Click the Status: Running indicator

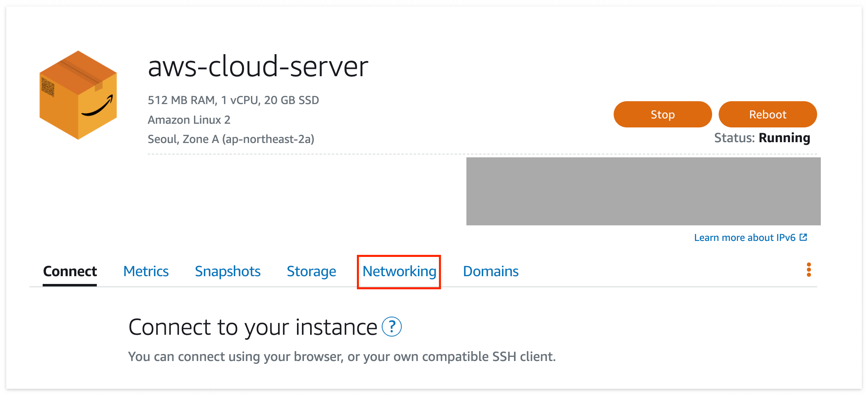(762, 138)
